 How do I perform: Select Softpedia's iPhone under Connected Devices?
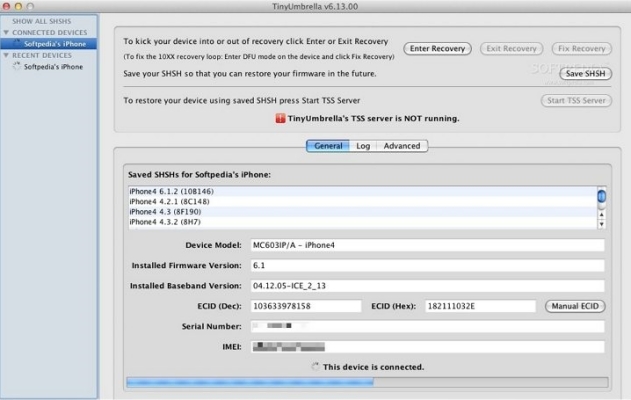pos(53,44)
